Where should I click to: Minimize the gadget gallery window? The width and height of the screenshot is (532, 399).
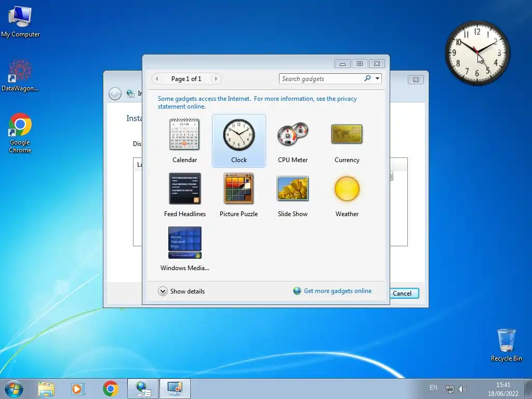pos(343,64)
